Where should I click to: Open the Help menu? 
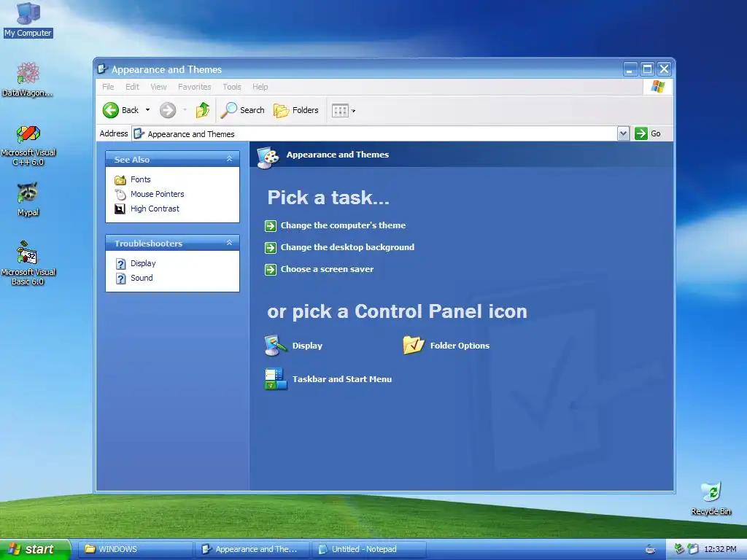[x=260, y=87]
